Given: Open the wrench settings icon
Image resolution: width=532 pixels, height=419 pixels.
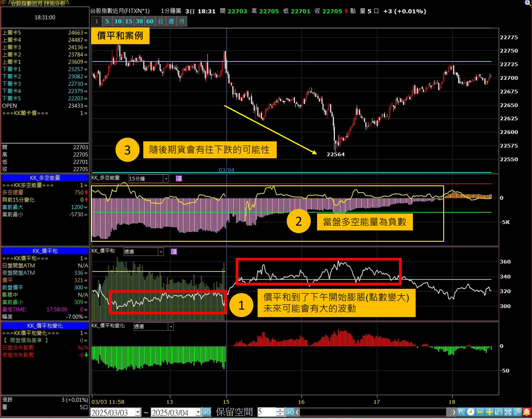Looking at the screenshot, I should 517,412.
